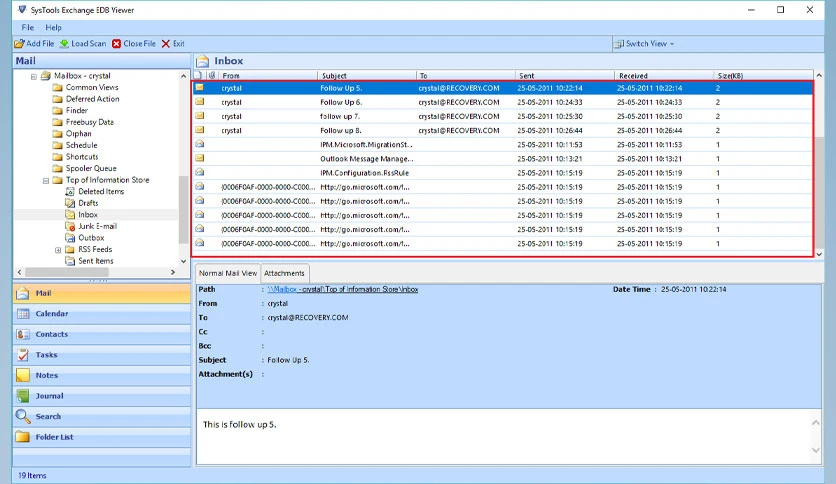Click envelope icon of Follow Up 6. row

(x=200, y=101)
